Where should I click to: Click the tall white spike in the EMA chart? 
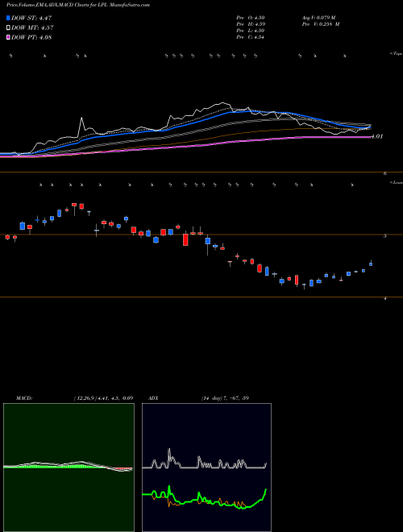tap(81, 126)
